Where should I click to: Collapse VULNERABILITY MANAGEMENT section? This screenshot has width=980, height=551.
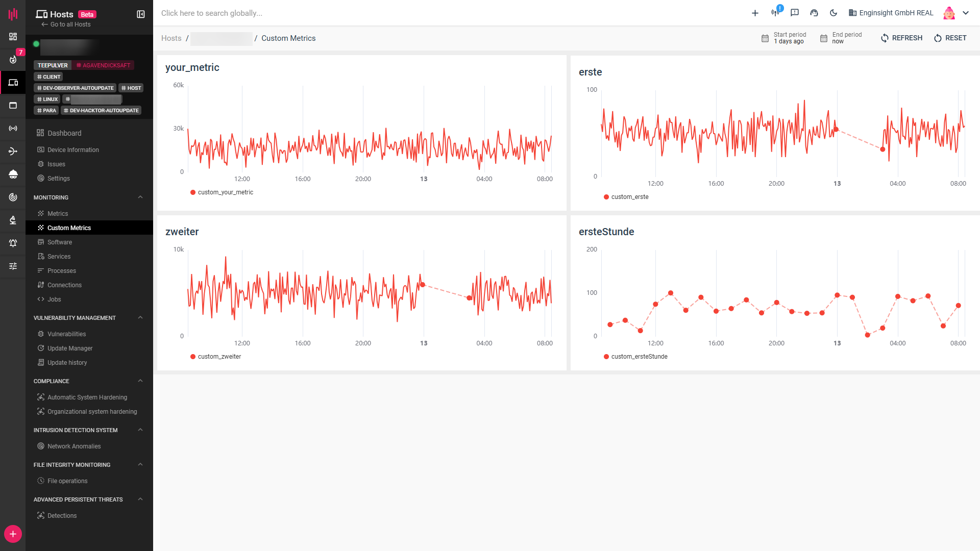[140, 318]
